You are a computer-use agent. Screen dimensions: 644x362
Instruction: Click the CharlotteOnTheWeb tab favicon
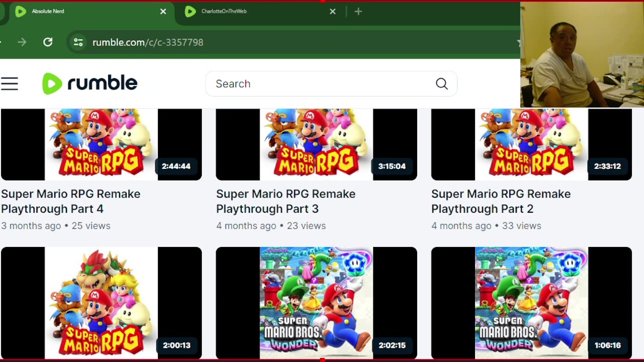[190, 11]
